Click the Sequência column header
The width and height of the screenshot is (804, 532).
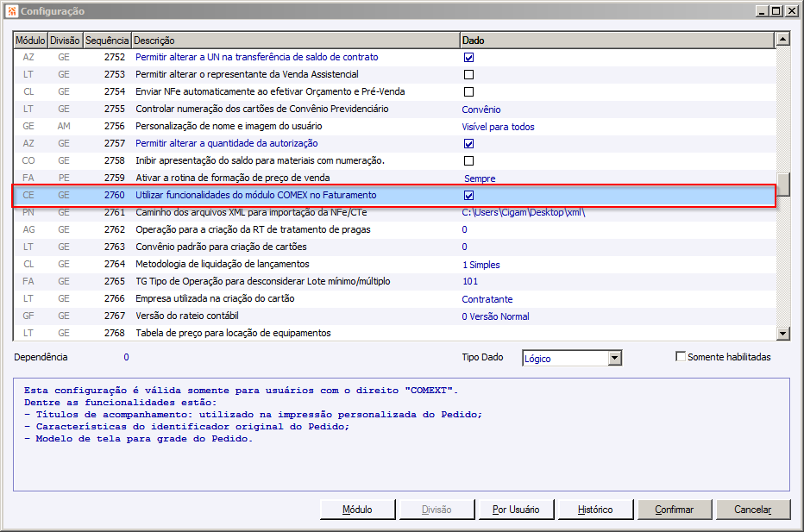pos(107,41)
